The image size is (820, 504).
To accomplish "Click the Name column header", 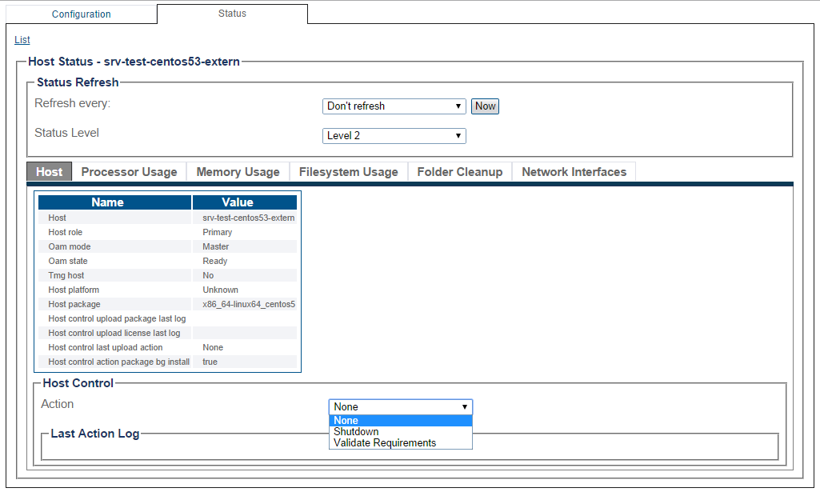I will pos(107,202).
